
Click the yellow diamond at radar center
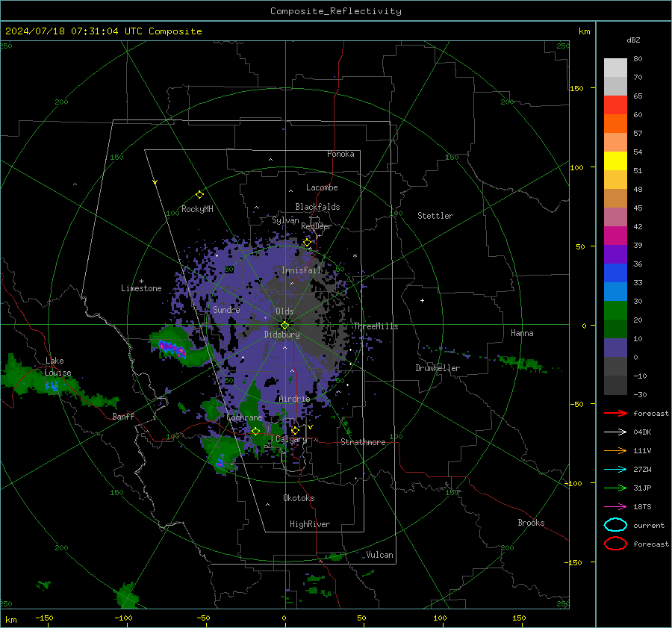pos(284,326)
